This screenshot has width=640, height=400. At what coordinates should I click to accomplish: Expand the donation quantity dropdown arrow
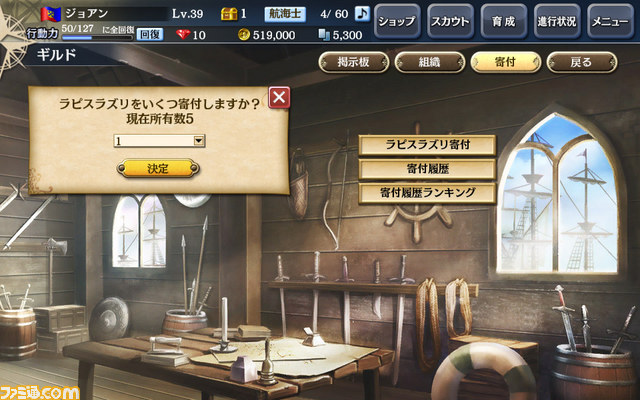[x=199, y=141]
